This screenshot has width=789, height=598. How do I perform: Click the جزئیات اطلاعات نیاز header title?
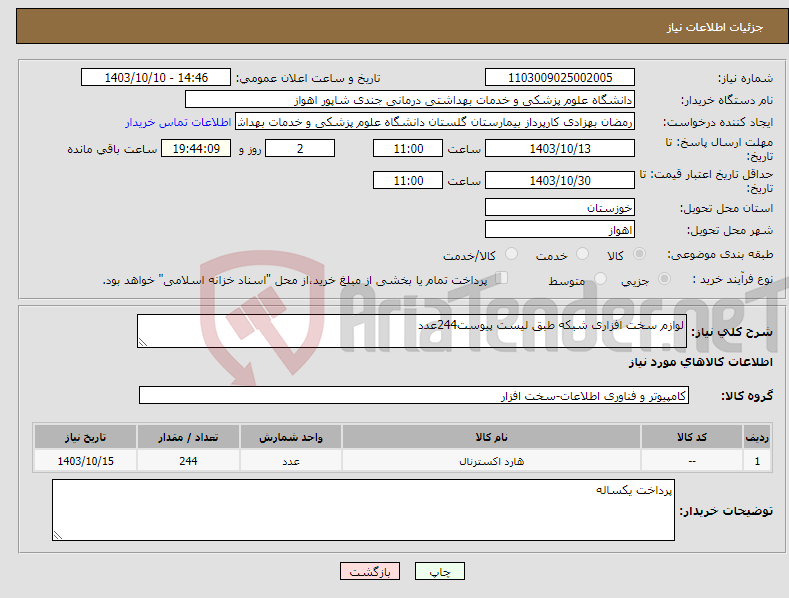[715, 27]
